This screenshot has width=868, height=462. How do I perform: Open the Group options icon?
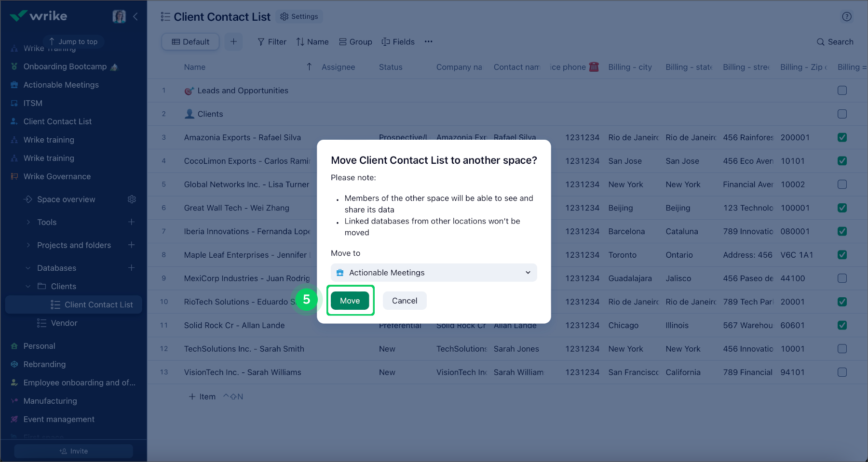tap(343, 42)
